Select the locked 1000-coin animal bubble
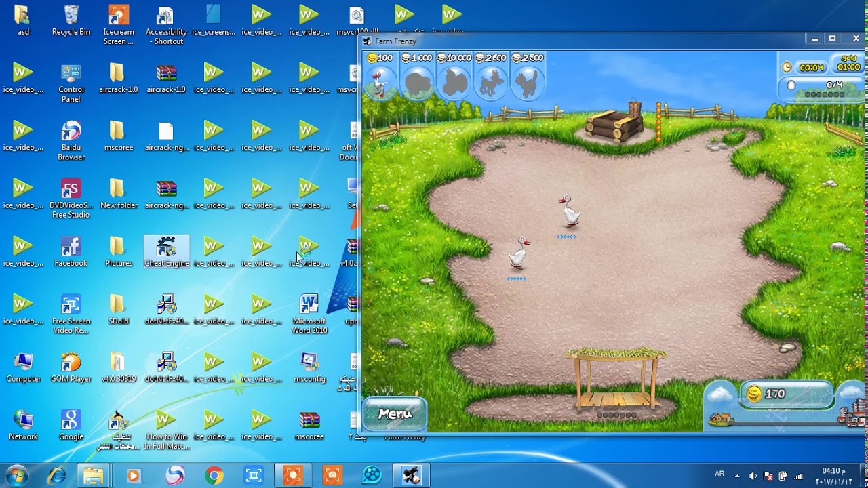The width and height of the screenshot is (868, 488). coord(417,77)
